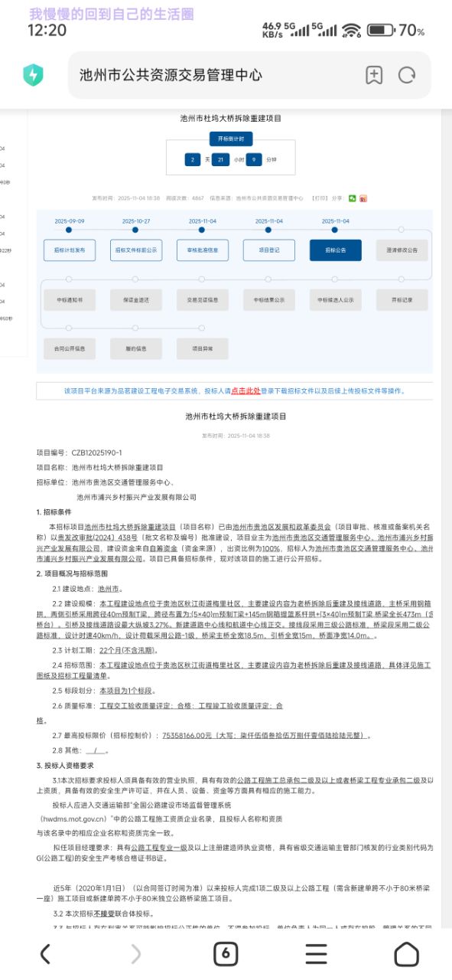
Task: Click the 2. 项目概况与招标范围 heading
Action: (71, 573)
